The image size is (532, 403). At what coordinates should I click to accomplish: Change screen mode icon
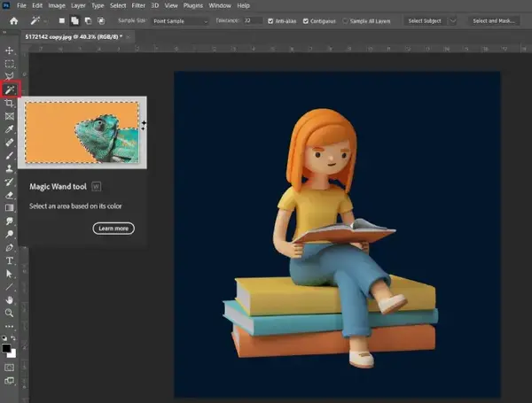click(x=9, y=381)
